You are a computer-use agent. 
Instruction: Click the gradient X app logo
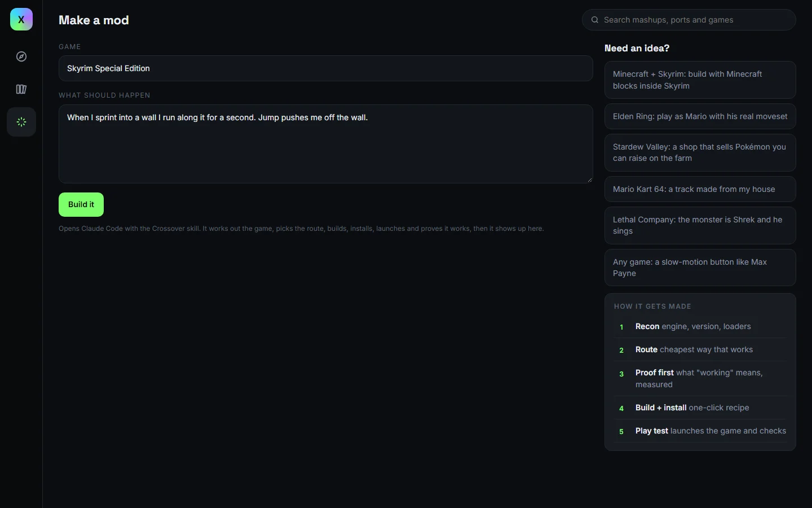(21, 19)
